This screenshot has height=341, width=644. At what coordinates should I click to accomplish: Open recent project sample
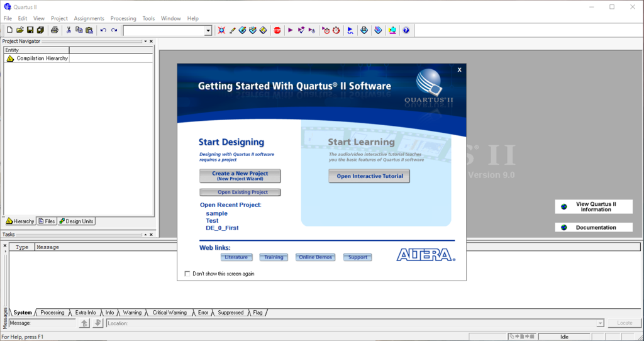click(216, 214)
